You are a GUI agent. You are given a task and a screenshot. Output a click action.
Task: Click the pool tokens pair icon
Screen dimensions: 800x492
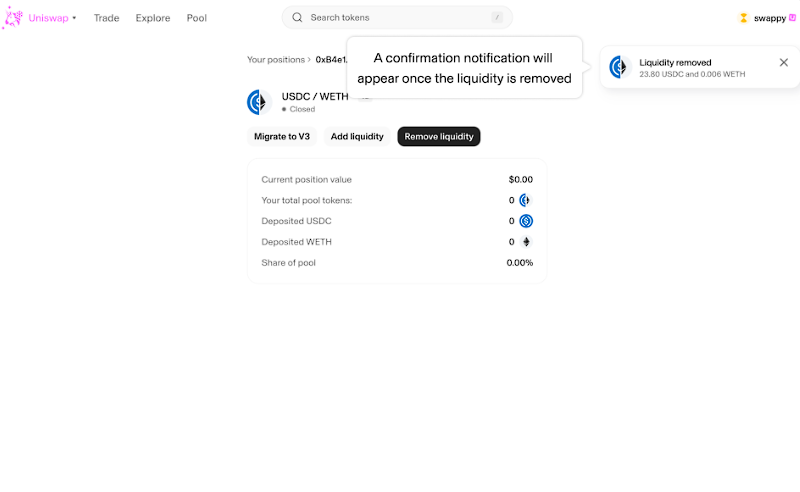(x=525, y=201)
